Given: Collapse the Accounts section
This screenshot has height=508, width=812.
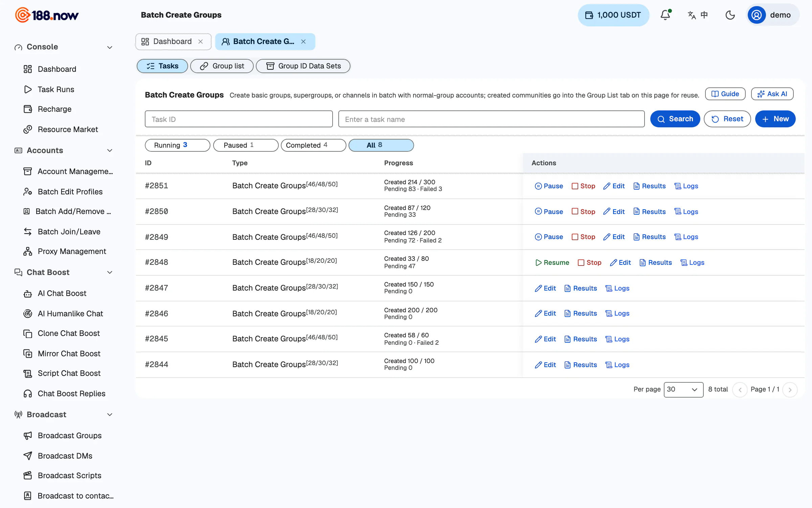Looking at the screenshot, I should (110, 150).
